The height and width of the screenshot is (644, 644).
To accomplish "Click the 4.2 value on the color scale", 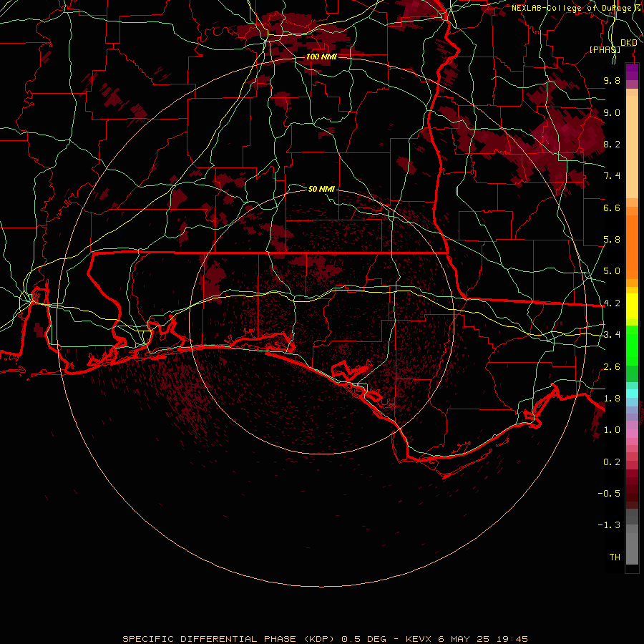I will click(612, 303).
